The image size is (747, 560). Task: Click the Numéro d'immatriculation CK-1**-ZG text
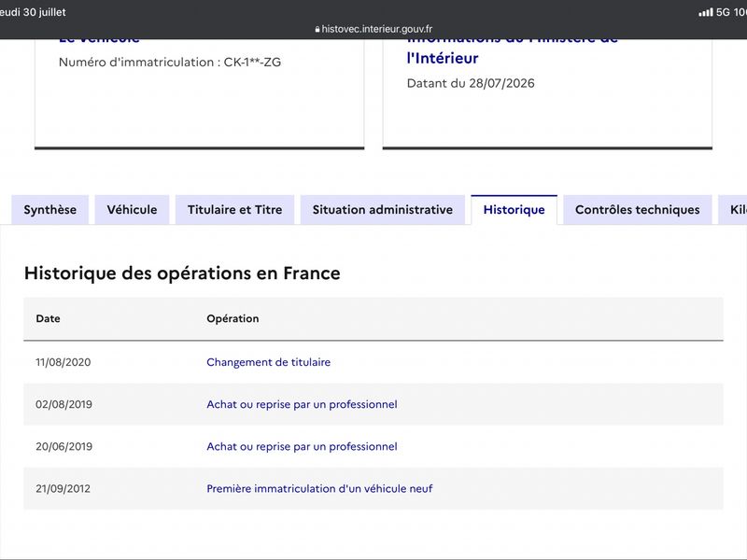pyautogui.click(x=170, y=62)
